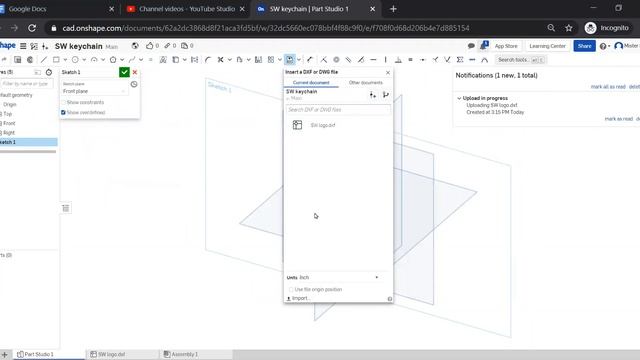The width and height of the screenshot is (640, 360).
Task: Apply the Vertical constraint
Action: pos(386,60)
